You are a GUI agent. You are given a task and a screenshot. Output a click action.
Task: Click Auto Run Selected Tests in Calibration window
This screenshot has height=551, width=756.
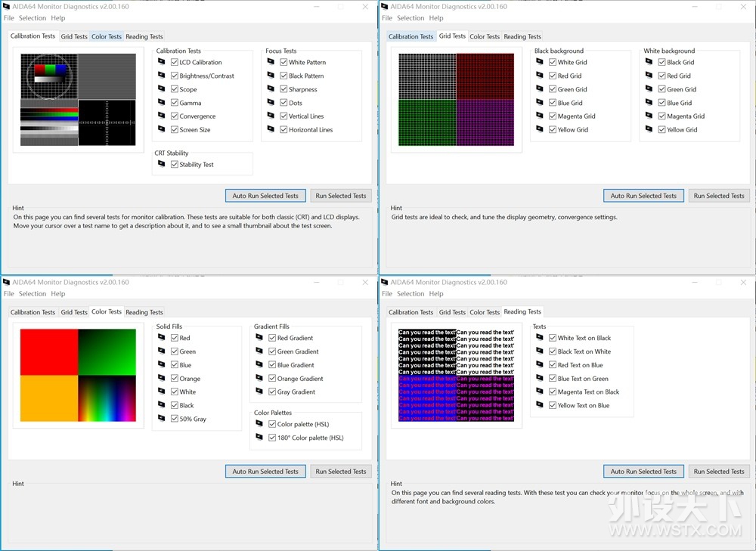[265, 196]
